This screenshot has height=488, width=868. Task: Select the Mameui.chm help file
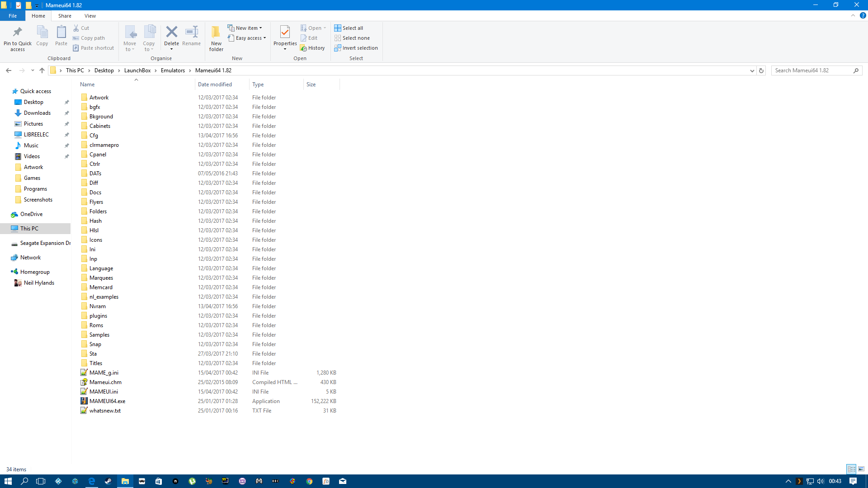coord(105,382)
